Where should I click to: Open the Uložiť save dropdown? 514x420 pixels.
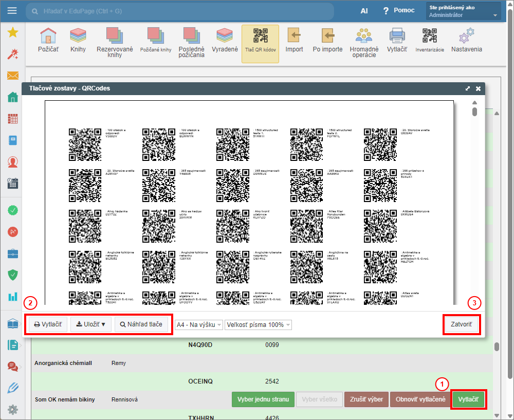pos(90,324)
